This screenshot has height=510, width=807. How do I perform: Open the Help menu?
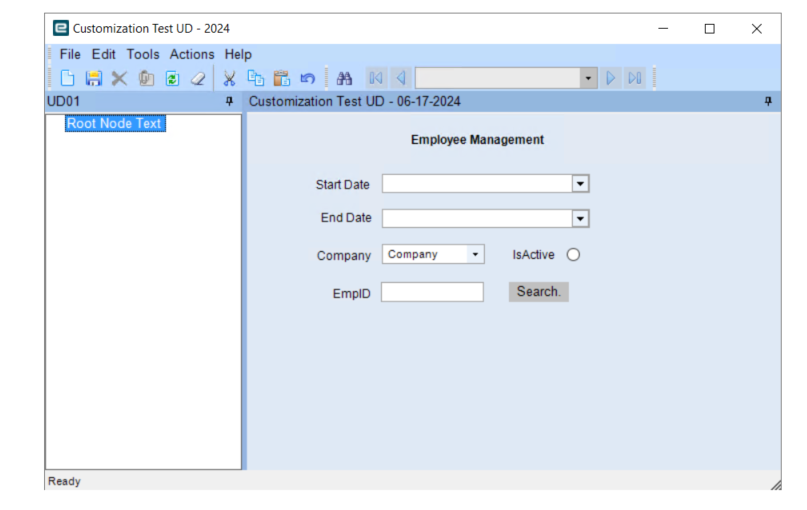(238, 54)
